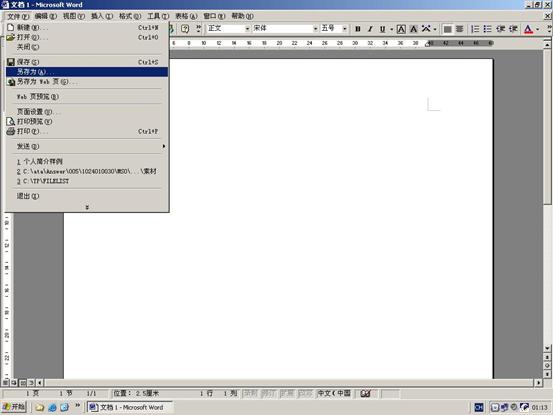Open the font name dropdown (宋体)

click(x=315, y=29)
